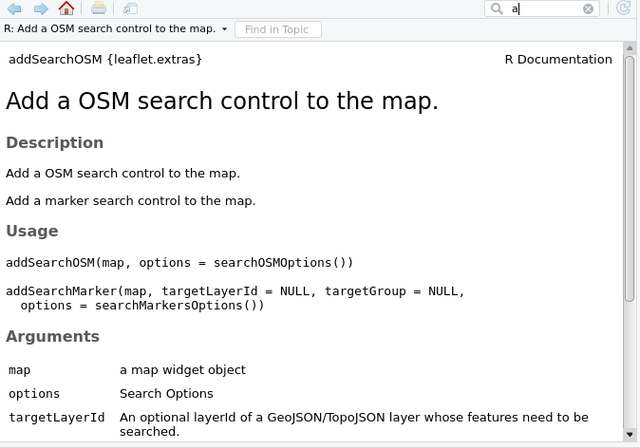640x448 pixels.
Task: Click 'a map widget object' description
Action: tap(183, 370)
